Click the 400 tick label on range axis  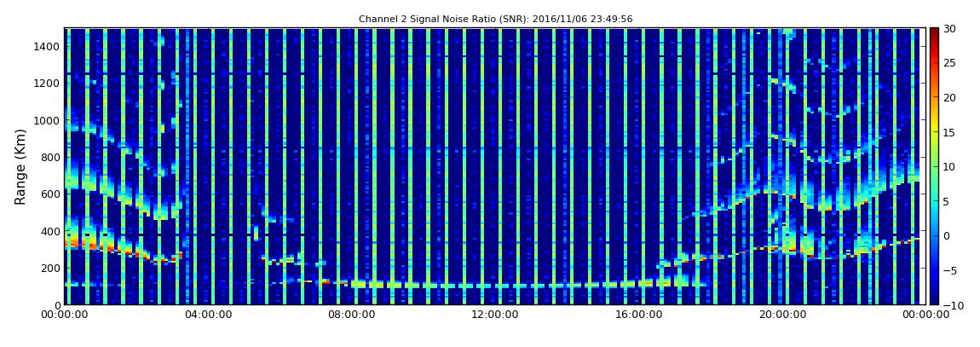click(x=50, y=231)
